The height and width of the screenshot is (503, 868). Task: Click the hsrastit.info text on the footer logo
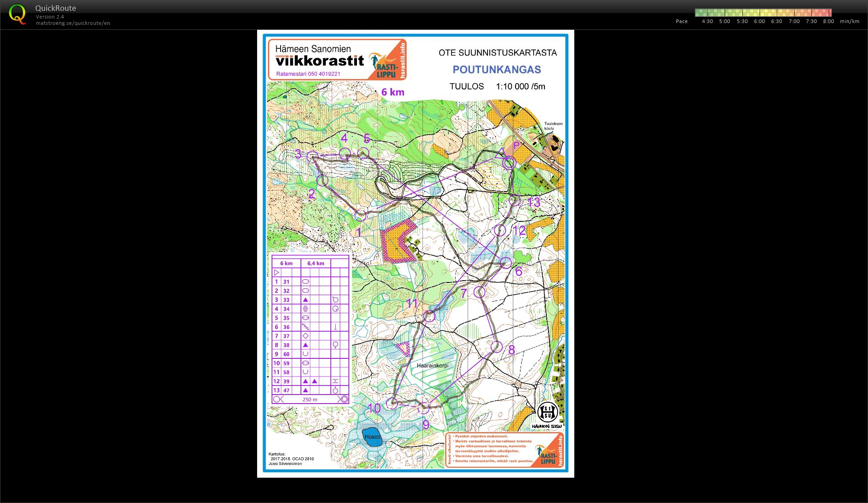[560, 451]
